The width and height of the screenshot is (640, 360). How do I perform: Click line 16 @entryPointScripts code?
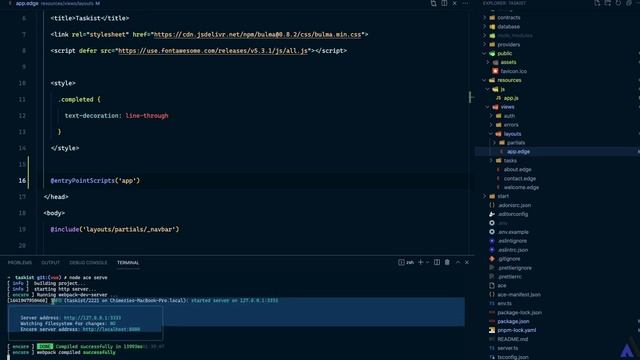point(95,180)
